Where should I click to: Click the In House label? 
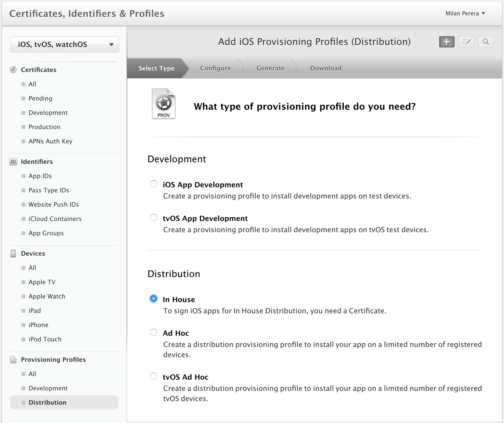click(x=179, y=299)
